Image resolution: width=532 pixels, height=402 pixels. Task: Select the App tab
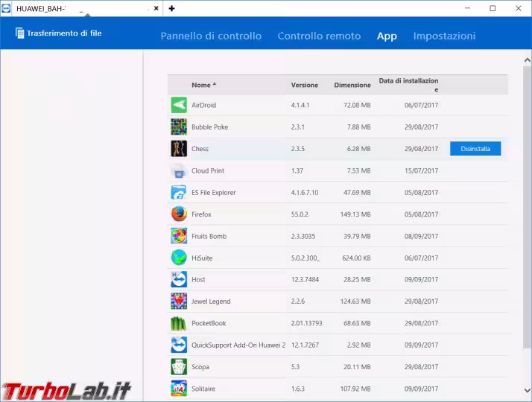tap(387, 36)
